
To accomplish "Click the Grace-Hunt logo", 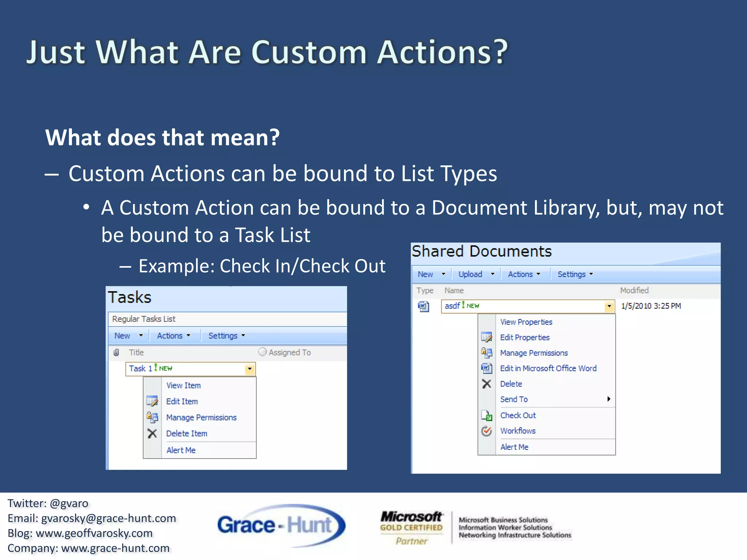I will pos(281,525).
